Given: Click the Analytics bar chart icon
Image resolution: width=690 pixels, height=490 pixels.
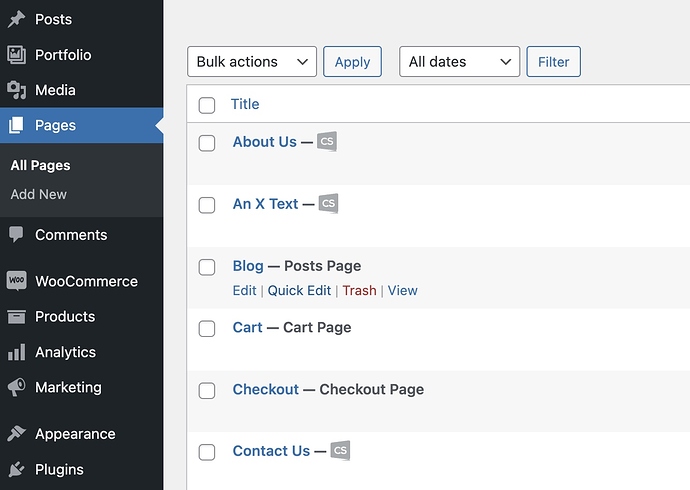Looking at the screenshot, I should pos(16,352).
